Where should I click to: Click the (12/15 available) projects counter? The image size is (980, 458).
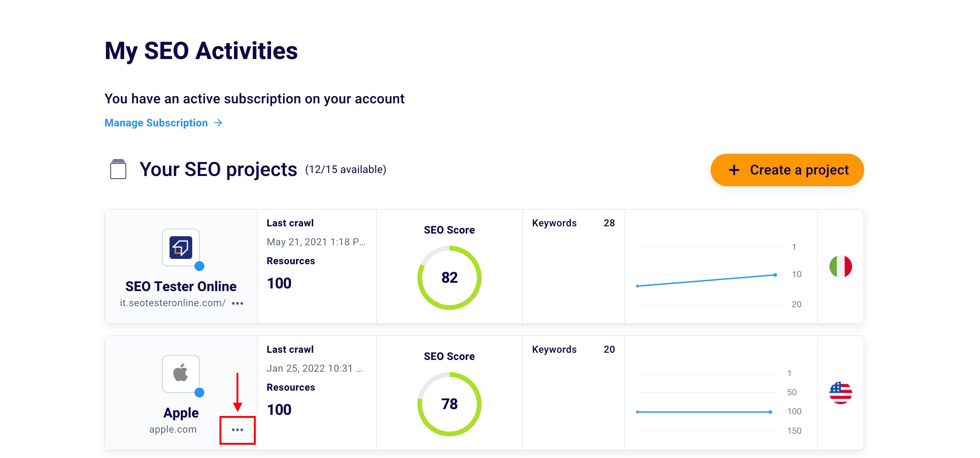(x=345, y=169)
